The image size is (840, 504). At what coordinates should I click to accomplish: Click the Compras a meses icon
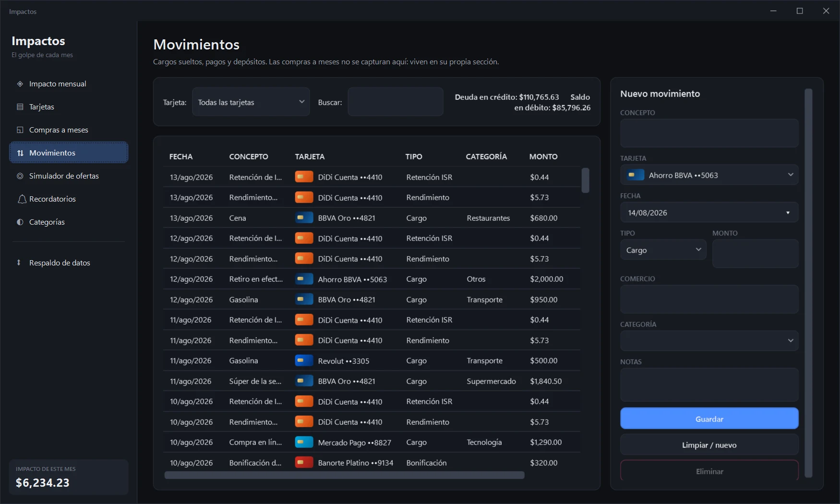(x=20, y=130)
